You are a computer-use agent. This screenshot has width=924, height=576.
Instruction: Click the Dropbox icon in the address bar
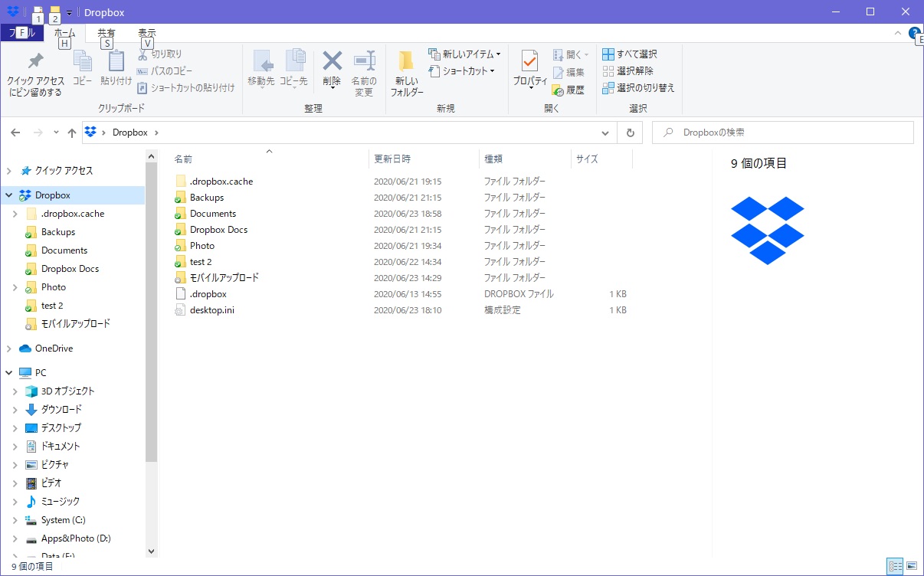[x=91, y=132]
